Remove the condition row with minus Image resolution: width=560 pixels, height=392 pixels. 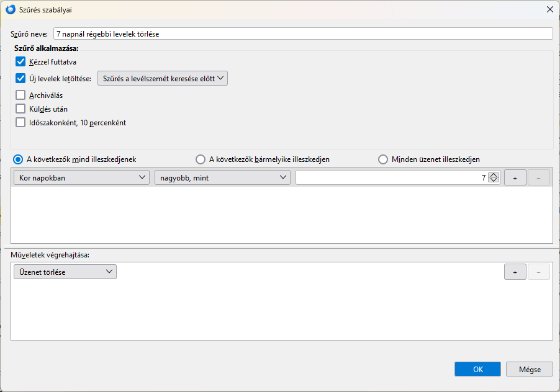[x=538, y=178]
